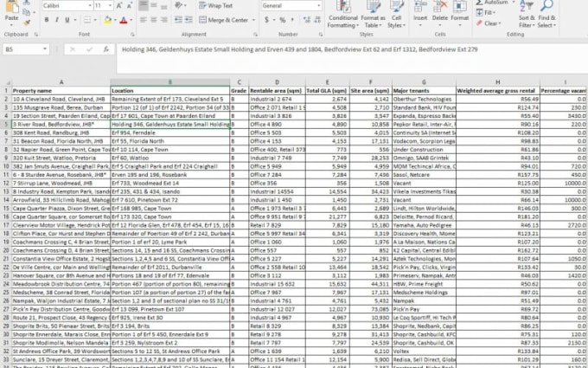
Task: Open the Find & Select magnifier menu
Action: (x=546, y=15)
